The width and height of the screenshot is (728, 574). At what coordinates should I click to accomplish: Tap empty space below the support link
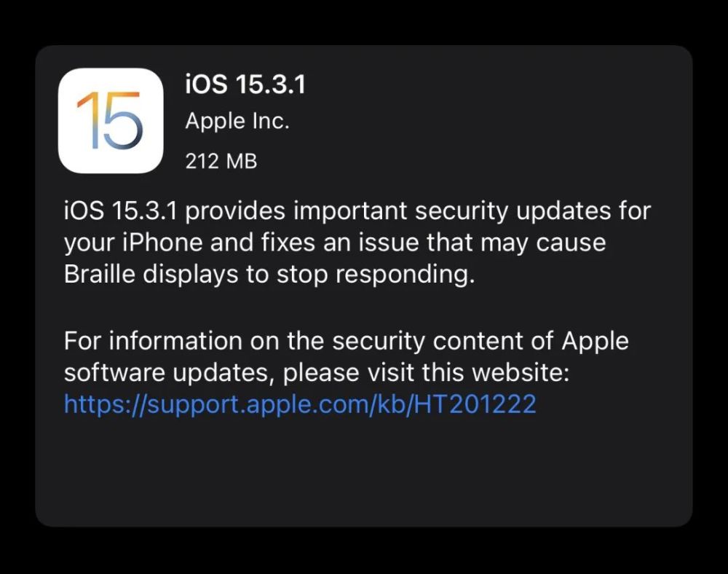tap(364, 469)
